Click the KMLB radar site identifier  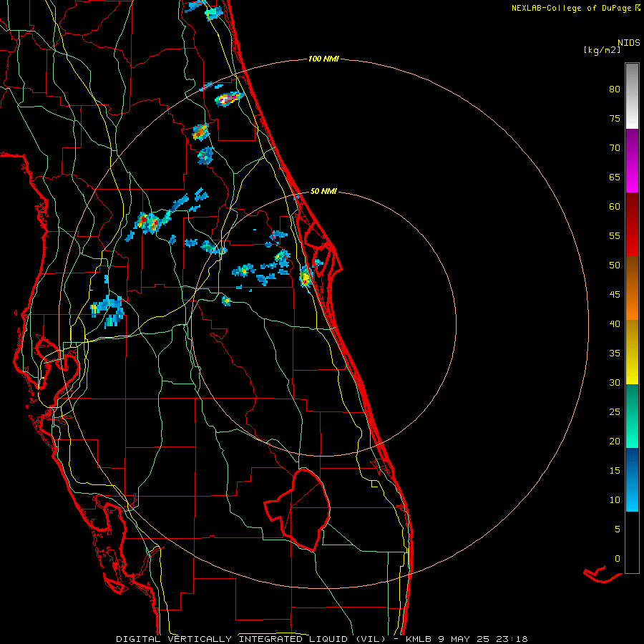tap(419, 639)
